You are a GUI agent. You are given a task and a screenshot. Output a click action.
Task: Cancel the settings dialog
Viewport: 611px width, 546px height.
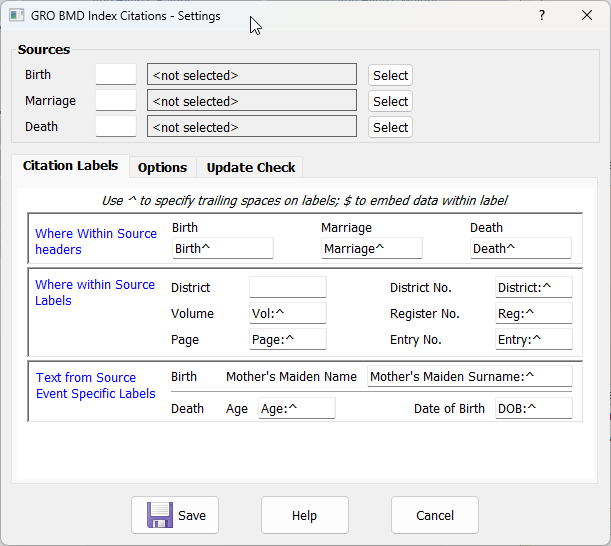(x=434, y=515)
